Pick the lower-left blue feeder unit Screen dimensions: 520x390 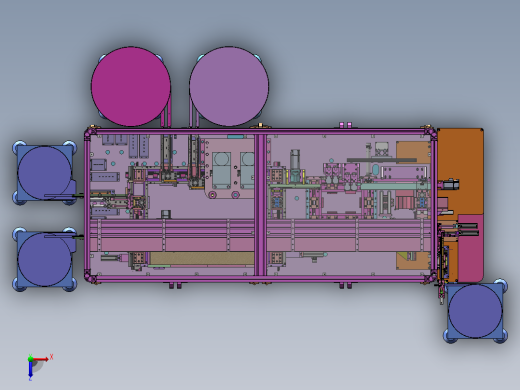[x=45, y=259]
